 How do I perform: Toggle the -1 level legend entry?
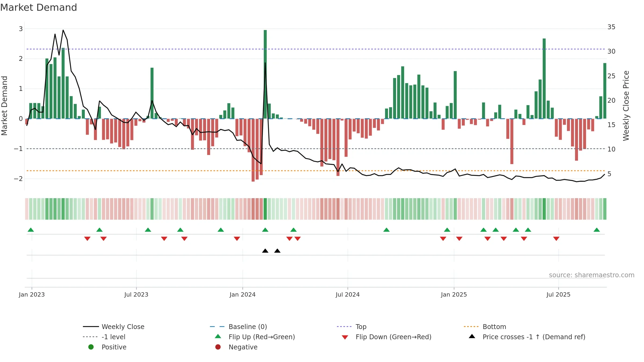click(x=104, y=337)
